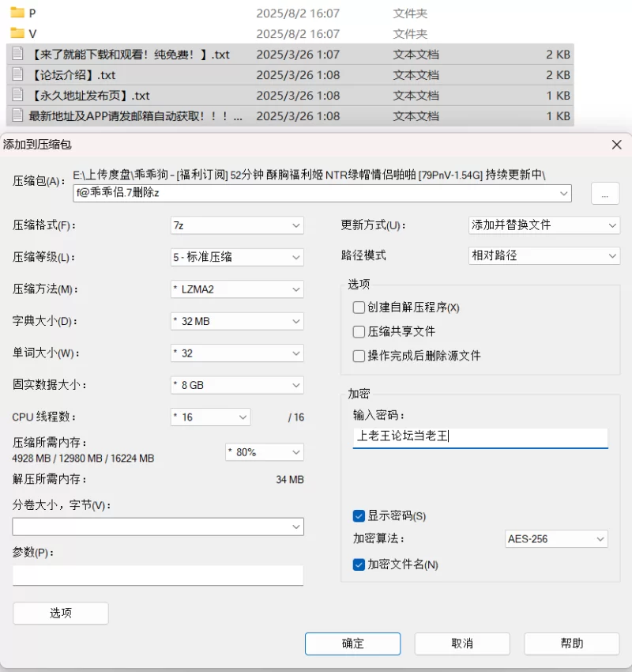Viewport: 632px width, 672px height.
Task: Open 路径模式 相对路径 dropdown
Action: pos(544,255)
